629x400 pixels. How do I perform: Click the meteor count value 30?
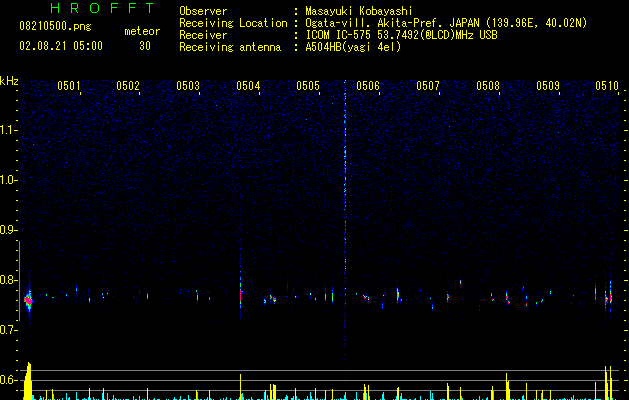[x=145, y=46]
